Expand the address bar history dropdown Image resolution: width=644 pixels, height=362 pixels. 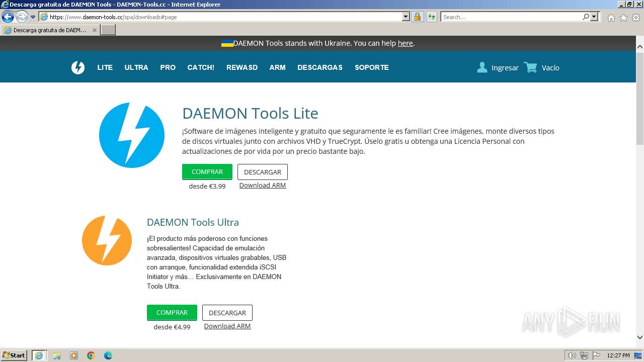[406, 17]
